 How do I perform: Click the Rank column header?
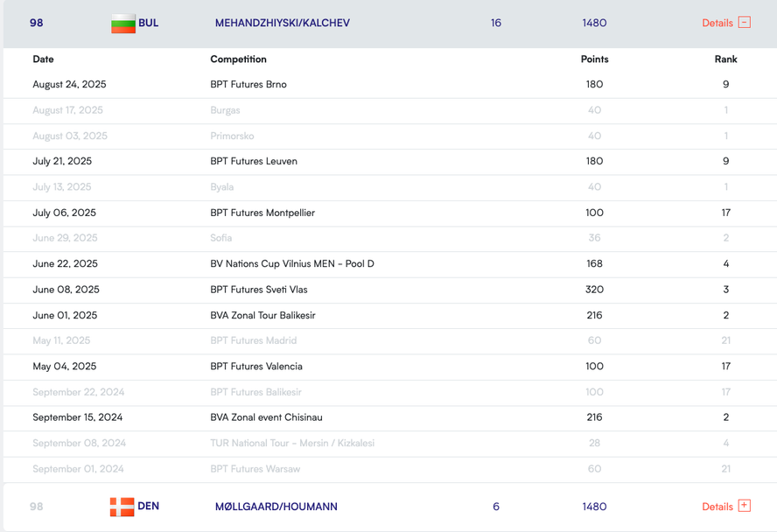[x=725, y=59]
